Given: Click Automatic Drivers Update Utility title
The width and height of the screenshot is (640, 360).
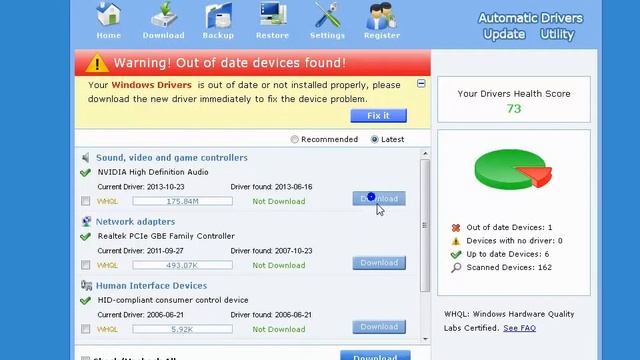Looking at the screenshot, I should pos(530,26).
